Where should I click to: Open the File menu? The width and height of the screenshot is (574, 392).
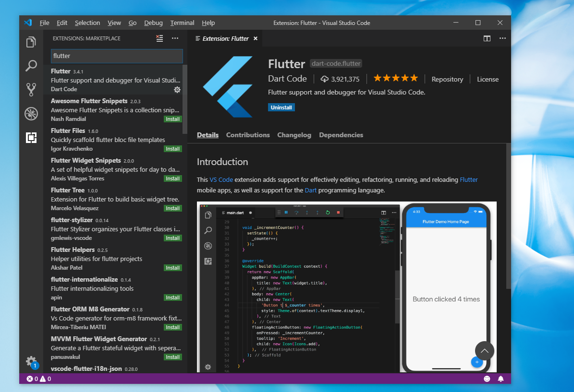pyautogui.click(x=44, y=23)
